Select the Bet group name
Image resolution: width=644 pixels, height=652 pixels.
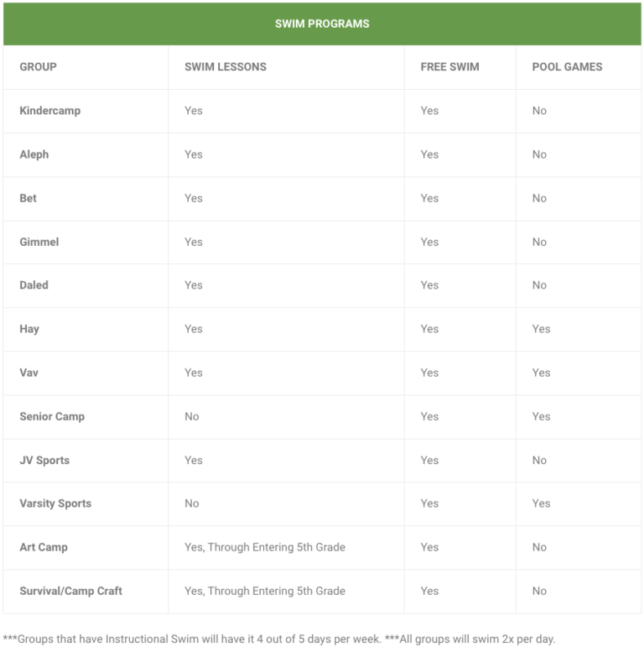[x=29, y=198]
